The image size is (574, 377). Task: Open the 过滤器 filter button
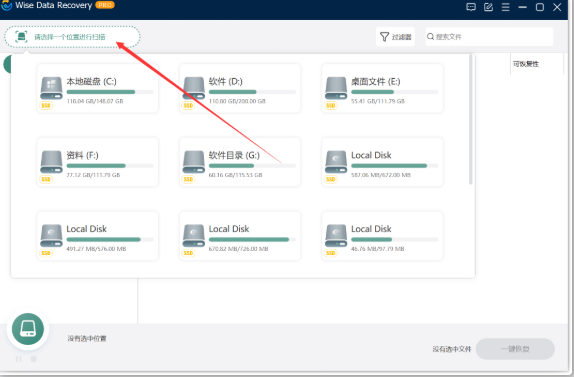click(x=395, y=37)
